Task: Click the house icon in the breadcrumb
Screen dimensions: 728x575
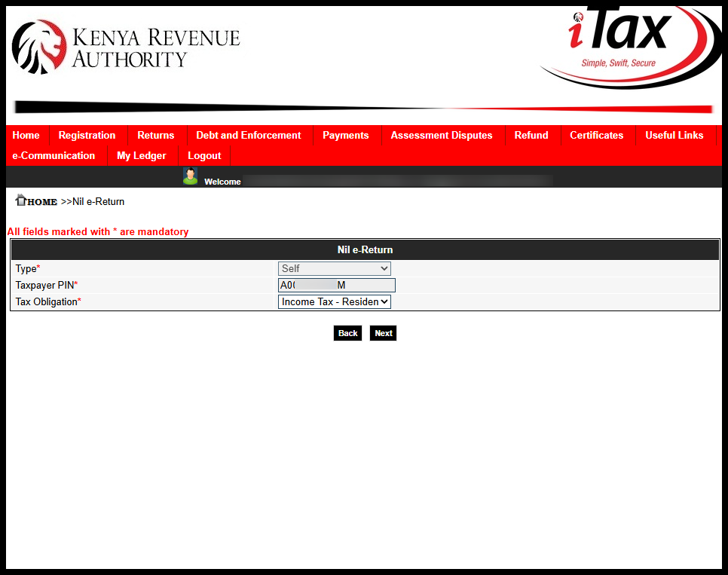Action: [x=20, y=200]
